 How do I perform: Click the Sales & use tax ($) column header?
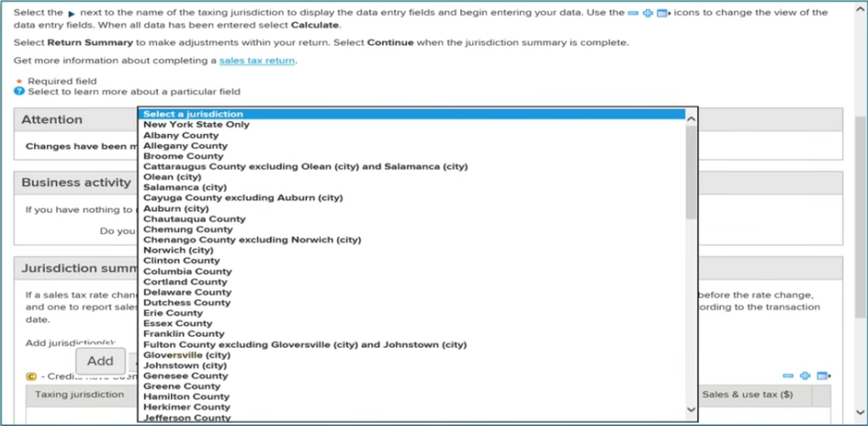point(748,395)
